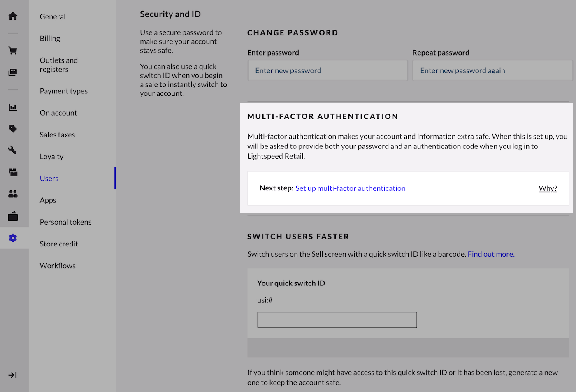
Task: Navigate to Workflows settings
Action: 58,266
